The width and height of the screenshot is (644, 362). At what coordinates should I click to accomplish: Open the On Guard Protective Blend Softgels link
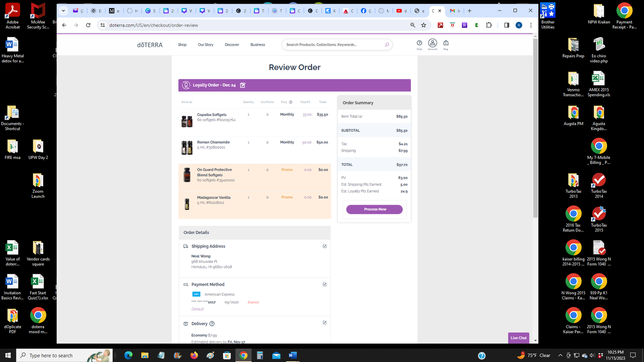214,172
